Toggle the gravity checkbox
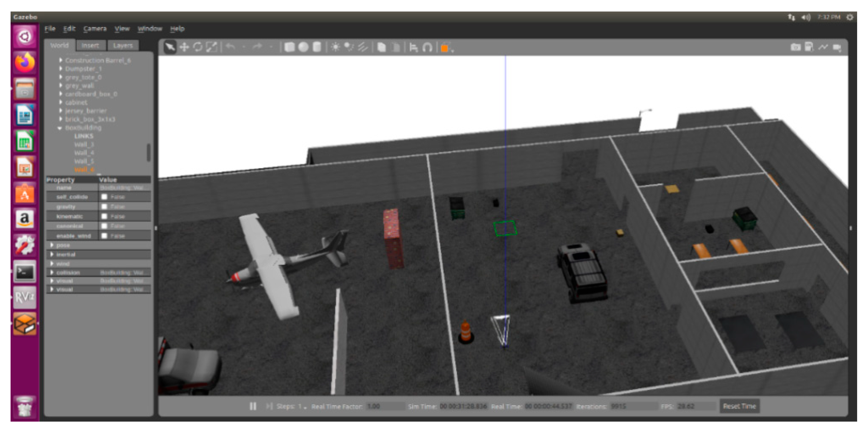The width and height of the screenshot is (868, 430). (104, 206)
